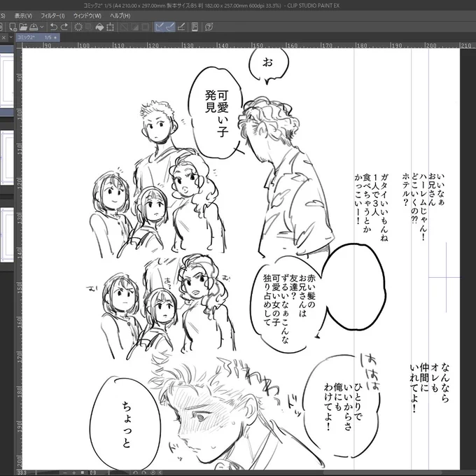This screenshot has width=476, height=476.
Task: Expand the Save options dropdown arrow
Action: (42, 27)
